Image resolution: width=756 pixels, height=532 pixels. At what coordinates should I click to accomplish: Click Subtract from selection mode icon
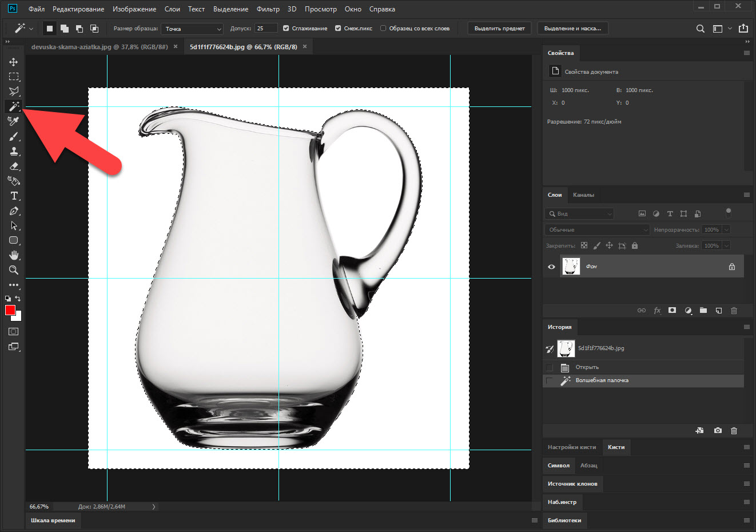pos(79,28)
